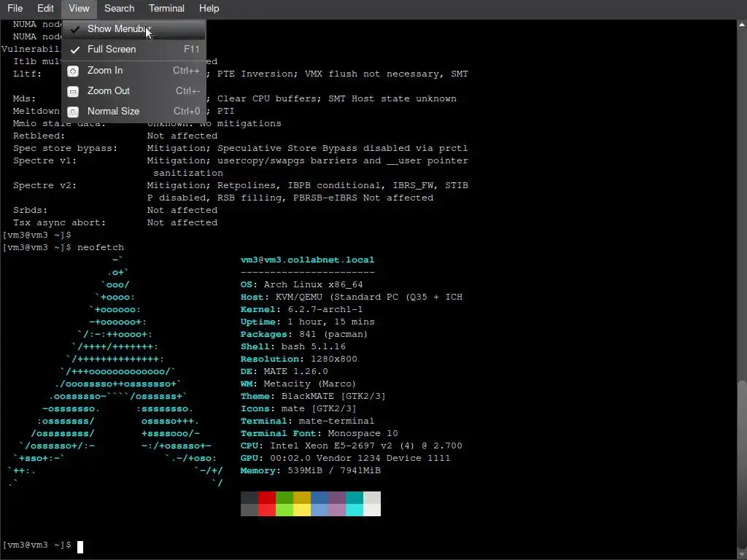The image size is (747, 560).
Task: Click the 'Clear CPU buffers' text
Action: [x=269, y=99]
